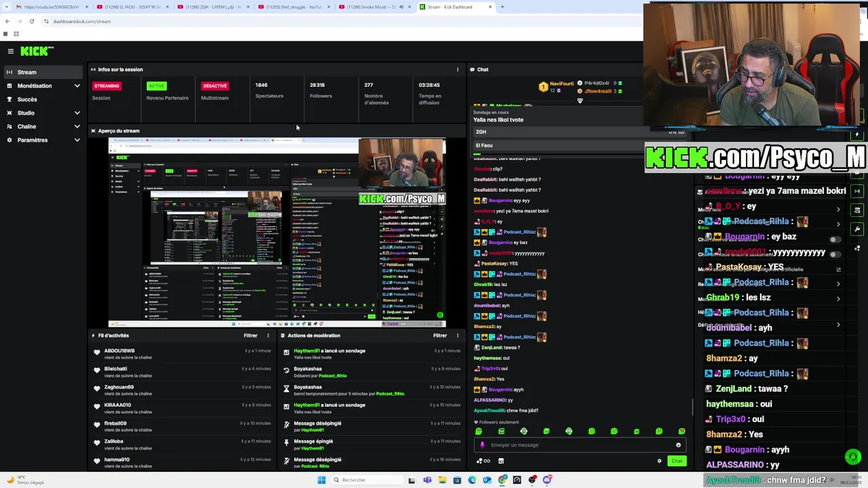Open a new browser tab

pyautogui.click(x=502, y=7)
